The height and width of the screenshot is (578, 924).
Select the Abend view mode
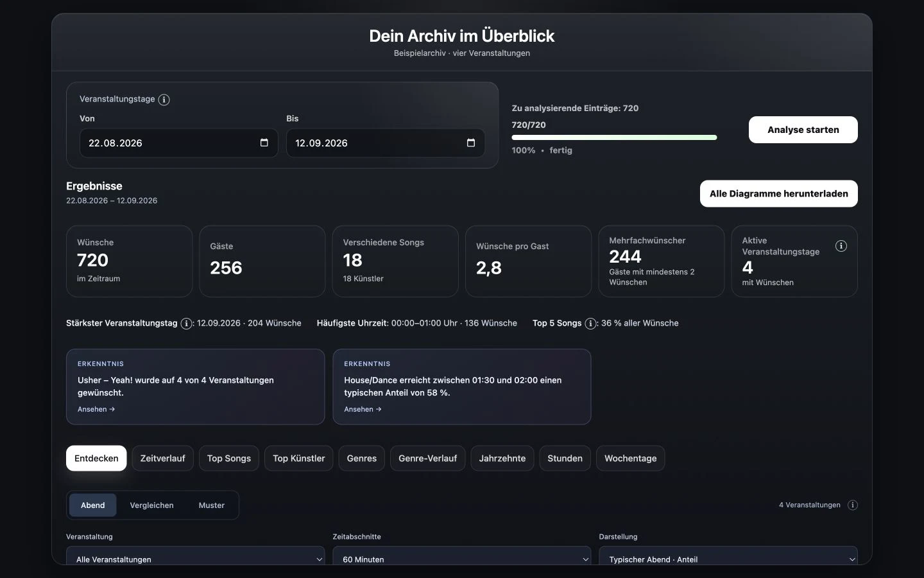(x=93, y=505)
